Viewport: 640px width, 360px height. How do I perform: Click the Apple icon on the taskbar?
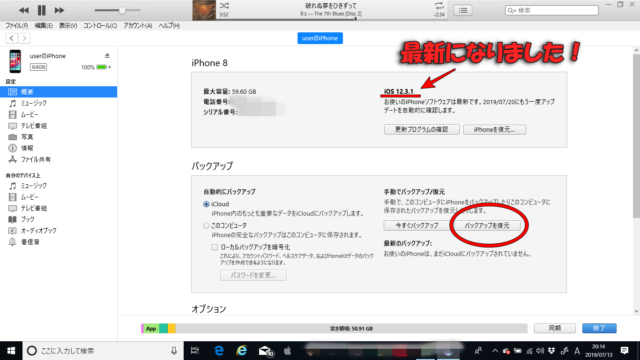[x=288, y=351]
